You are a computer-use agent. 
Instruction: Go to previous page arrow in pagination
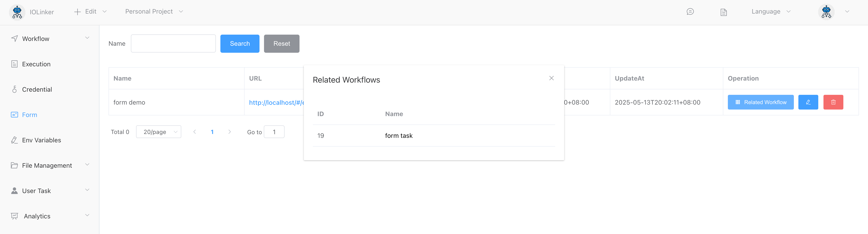pyautogui.click(x=194, y=132)
